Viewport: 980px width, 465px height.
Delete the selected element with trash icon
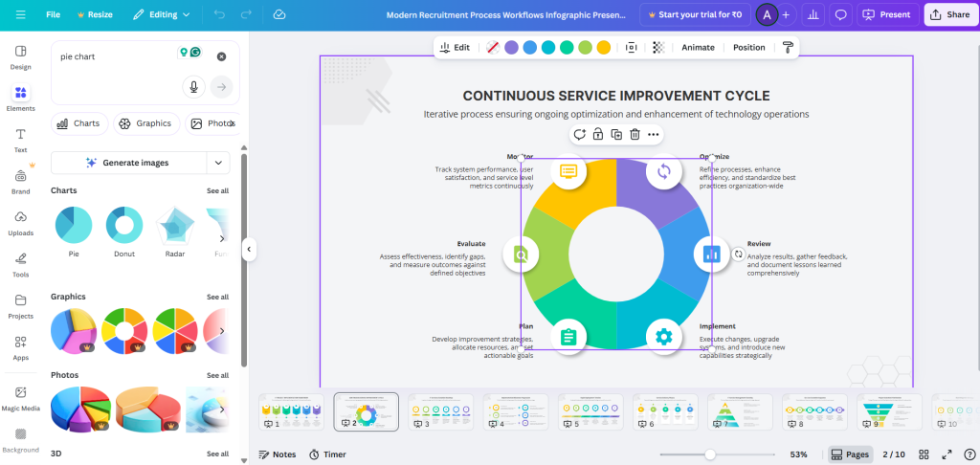click(x=635, y=135)
